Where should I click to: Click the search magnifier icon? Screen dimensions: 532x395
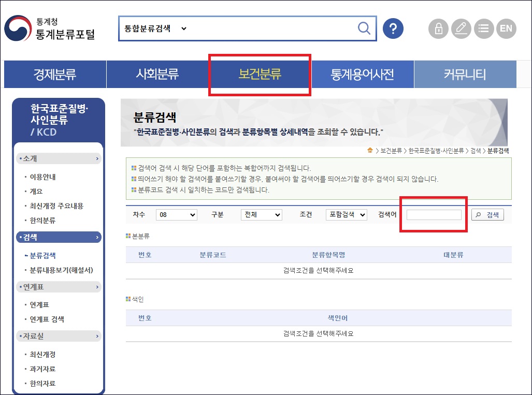click(x=364, y=28)
